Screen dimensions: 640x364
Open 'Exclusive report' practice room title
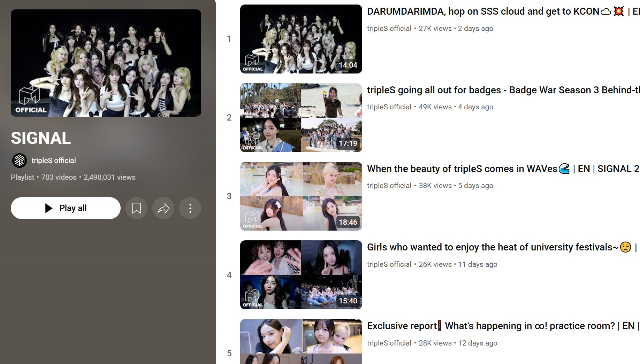tap(503, 326)
